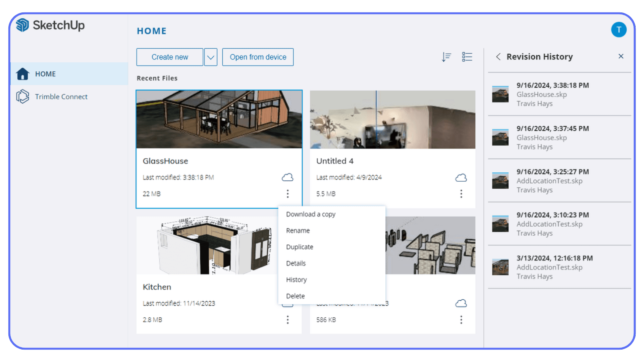Expand the Create new dropdown arrow

coord(211,57)
